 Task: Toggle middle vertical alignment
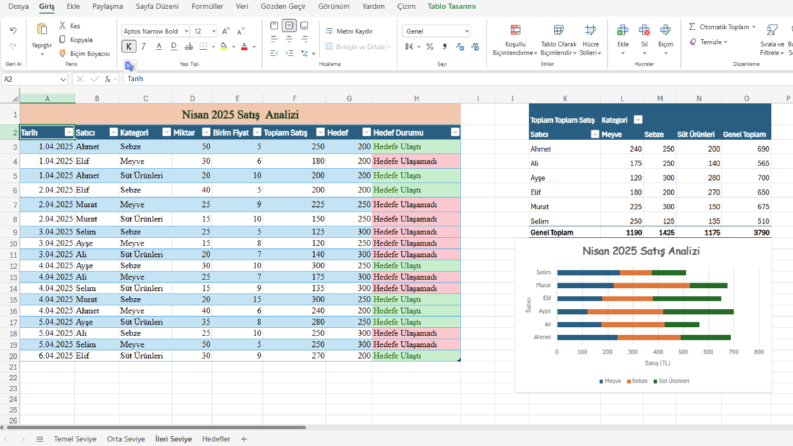[x=289, y=25]
